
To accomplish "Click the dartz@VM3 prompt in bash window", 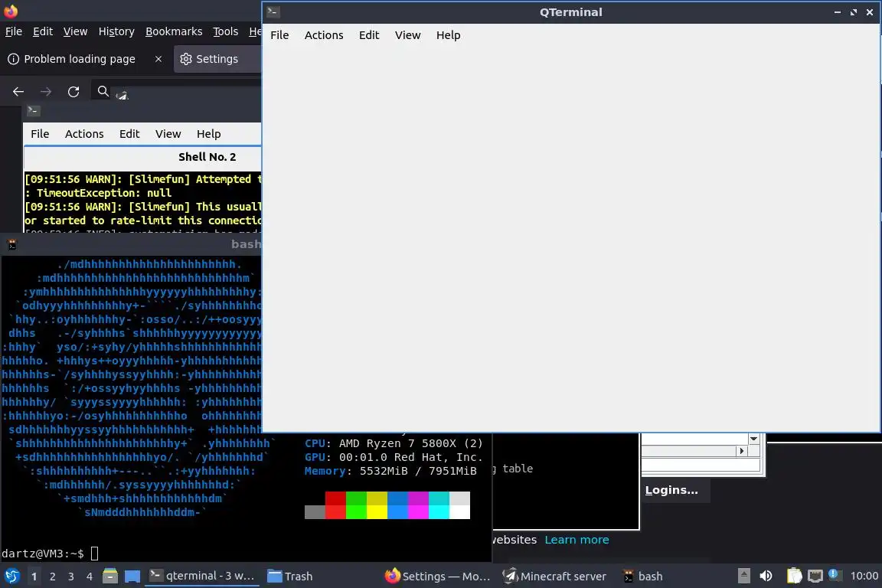I will pyautogui.click(x=43, y=554).
